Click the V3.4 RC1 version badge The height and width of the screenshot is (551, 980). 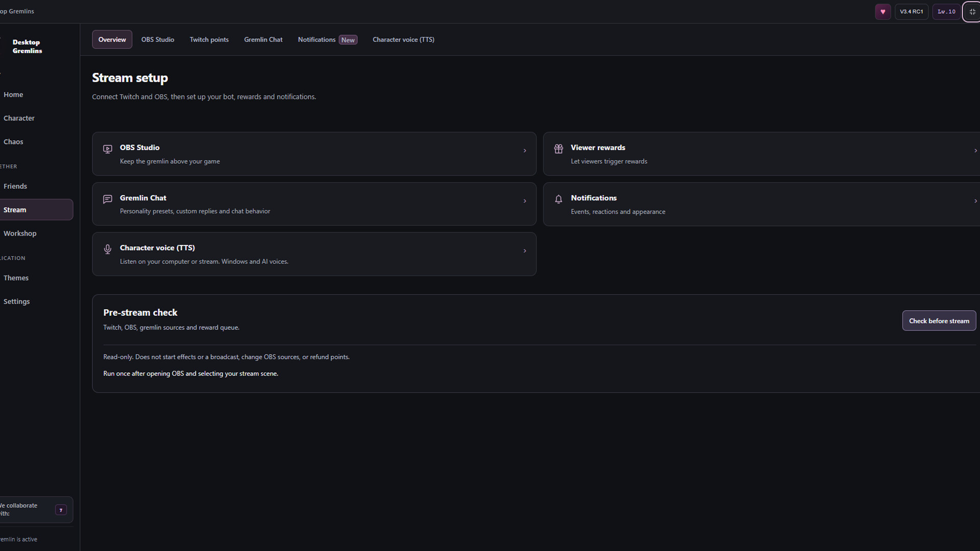point(912,12)
